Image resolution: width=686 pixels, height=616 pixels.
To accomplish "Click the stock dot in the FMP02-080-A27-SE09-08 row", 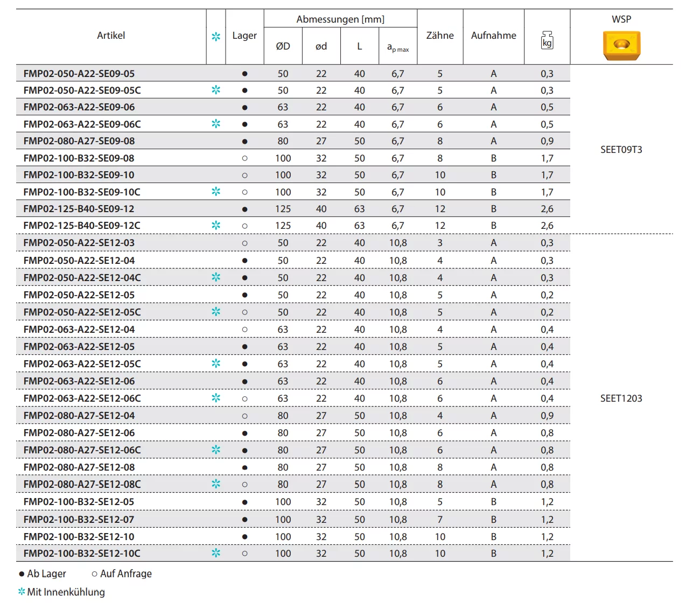I will pyautogui.click(x=244, y=141).
